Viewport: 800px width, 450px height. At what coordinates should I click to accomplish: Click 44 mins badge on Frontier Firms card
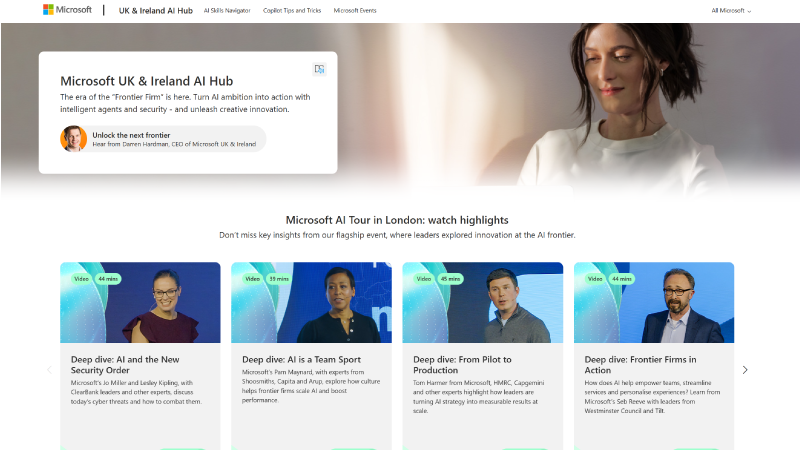(x=622, y=279)
